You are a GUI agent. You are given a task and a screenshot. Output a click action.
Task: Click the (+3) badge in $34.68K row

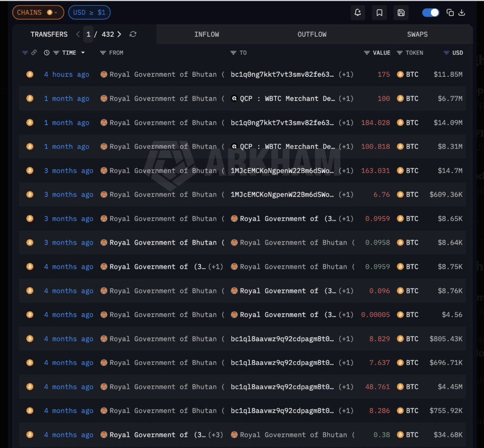tap(216, 435)
